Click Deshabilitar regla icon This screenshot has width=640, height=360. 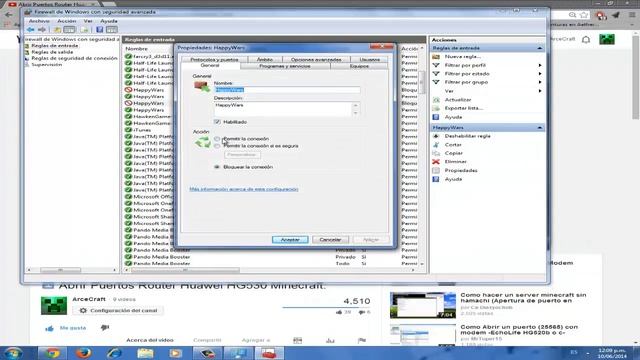click(x=436, y=136)
